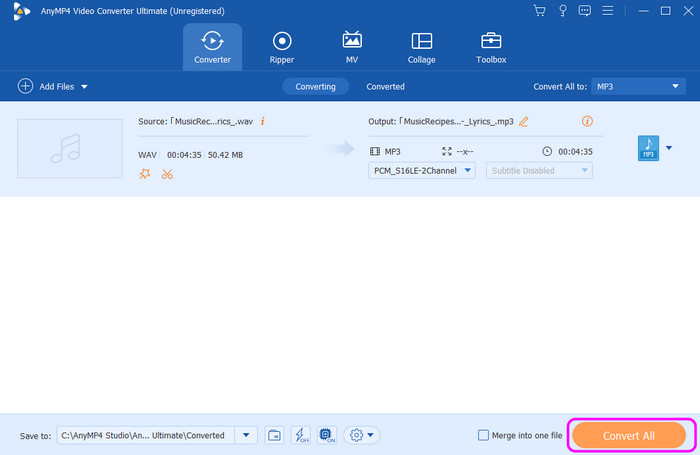Click the Save to path field

146,435
